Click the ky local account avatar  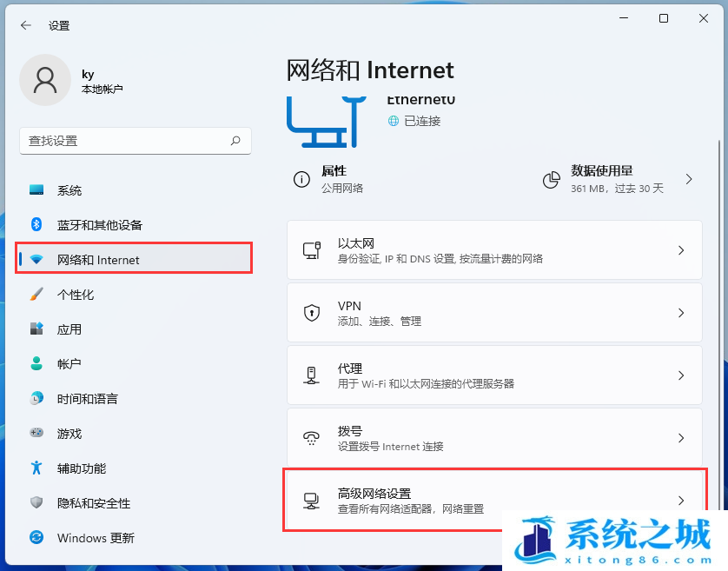45,81
